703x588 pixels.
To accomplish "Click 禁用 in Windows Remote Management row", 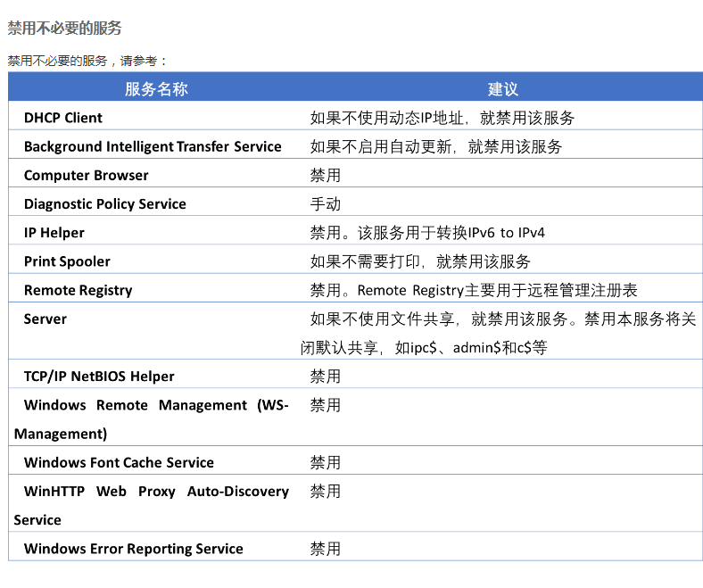I will pyautogui.click(x=326, y=405).
